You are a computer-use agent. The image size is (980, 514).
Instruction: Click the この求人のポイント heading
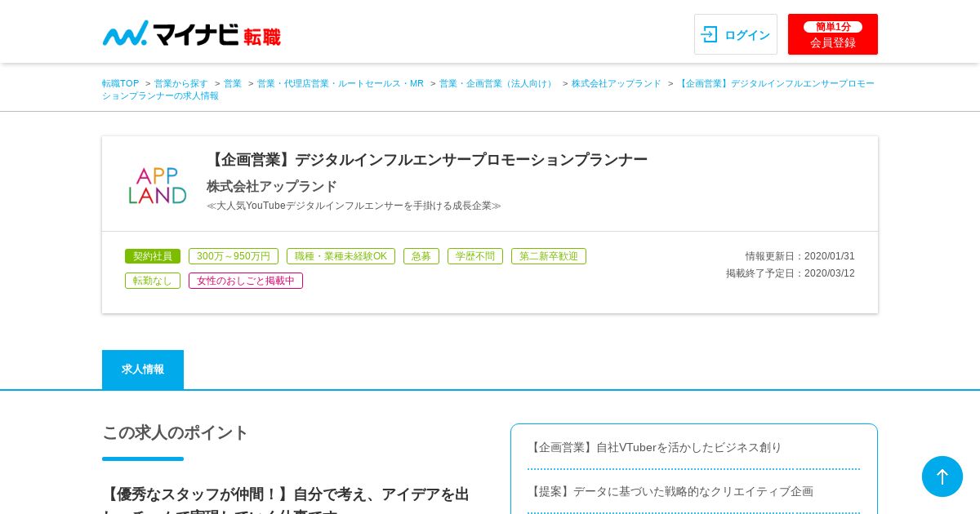point(175,432)
